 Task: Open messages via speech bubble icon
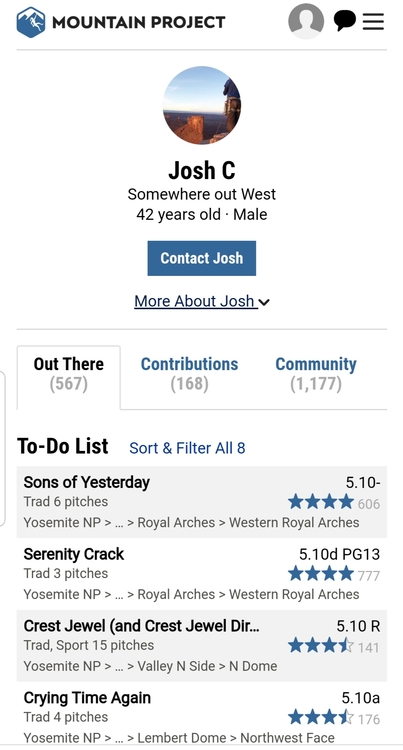tap(345, 21)
